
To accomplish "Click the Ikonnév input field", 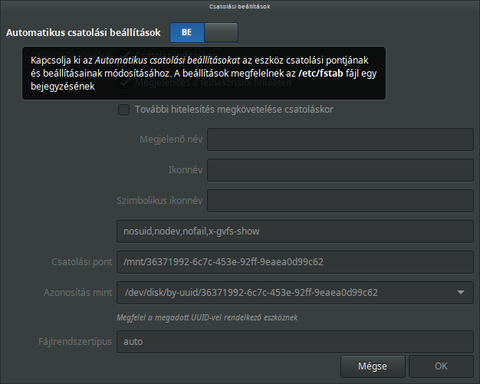I will 340,170.
